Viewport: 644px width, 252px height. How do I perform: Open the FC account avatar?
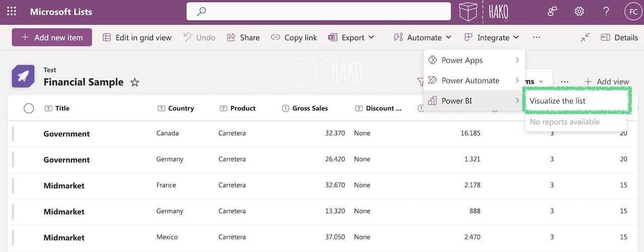[x=632, y=12]
